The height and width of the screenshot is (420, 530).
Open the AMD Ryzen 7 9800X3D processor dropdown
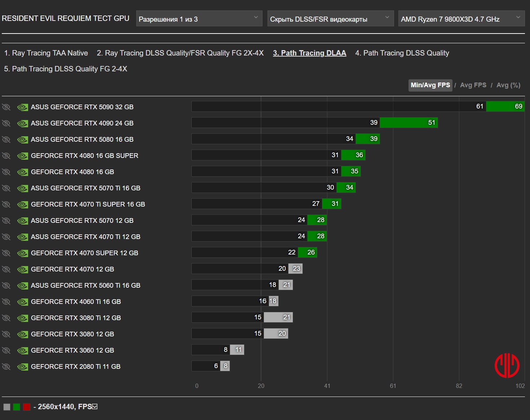click(x=461, y=19)
